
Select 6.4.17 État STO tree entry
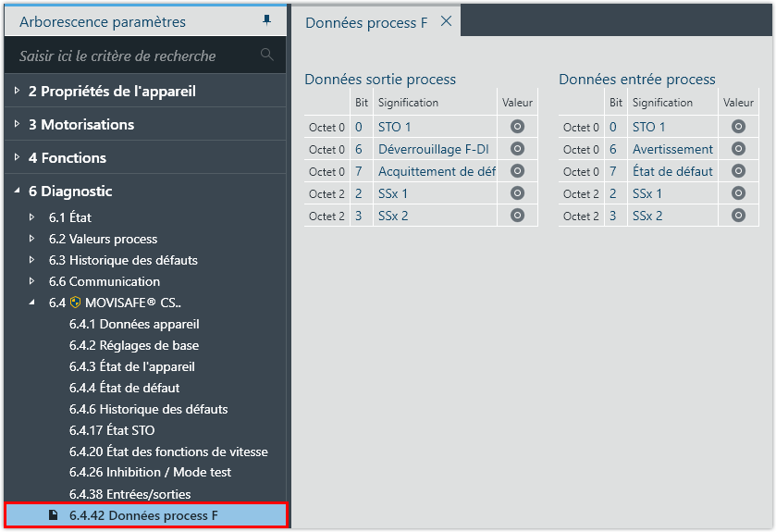pyautogui.click(x=112, y=430)
